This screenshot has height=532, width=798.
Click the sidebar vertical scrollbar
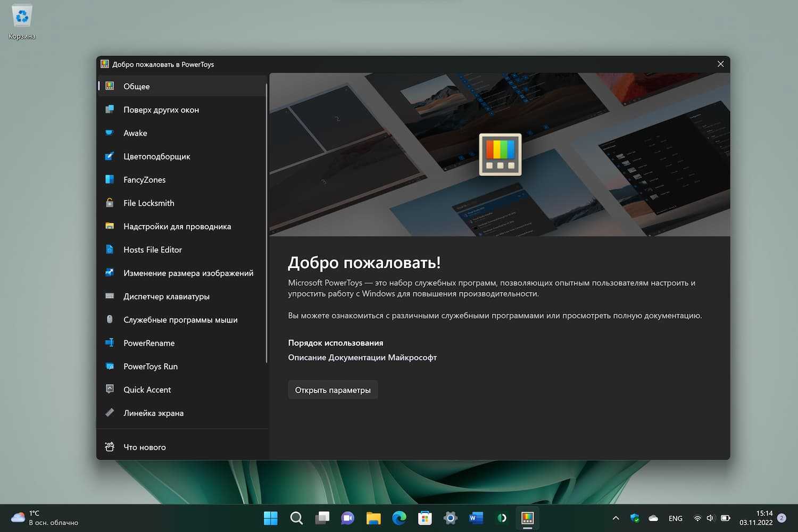pyautogui.click(x=266, y=223)
